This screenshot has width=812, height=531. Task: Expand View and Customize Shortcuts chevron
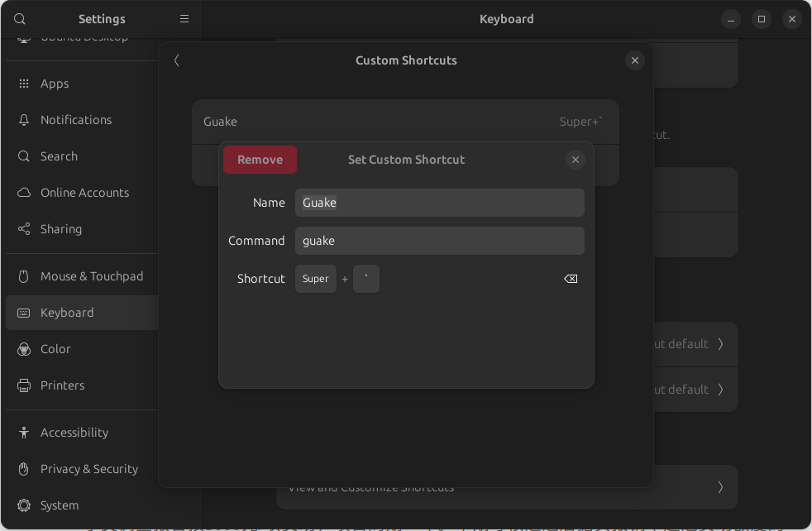(x=720, y=487)
